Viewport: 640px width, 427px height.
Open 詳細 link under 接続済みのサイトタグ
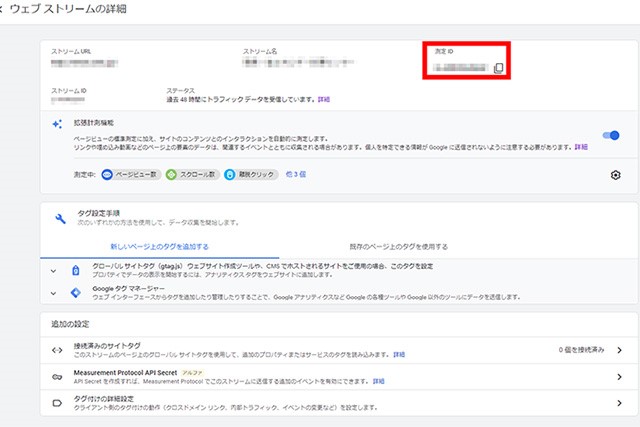coord(399,355)
